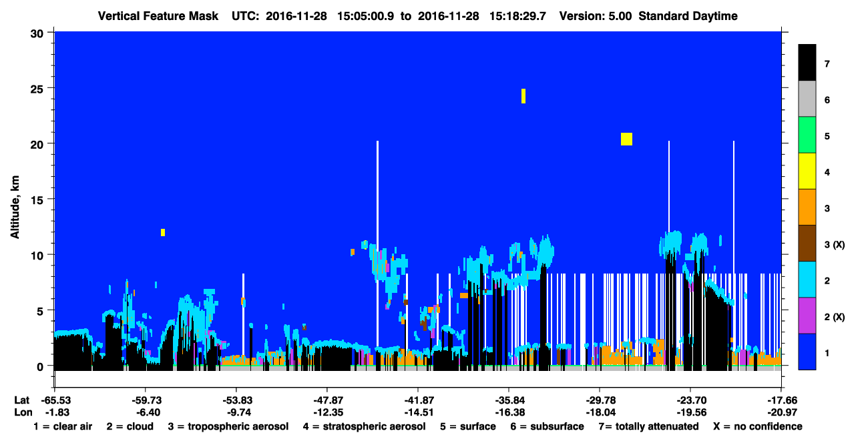Viewport: 868px width, 445px height.
Task: Click latitude value -29.78
Action: click(600, 400)
